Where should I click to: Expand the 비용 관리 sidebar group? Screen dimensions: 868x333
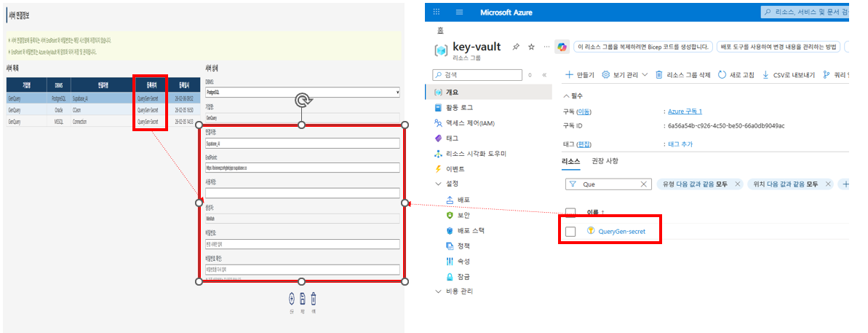(x=455, y=291)
